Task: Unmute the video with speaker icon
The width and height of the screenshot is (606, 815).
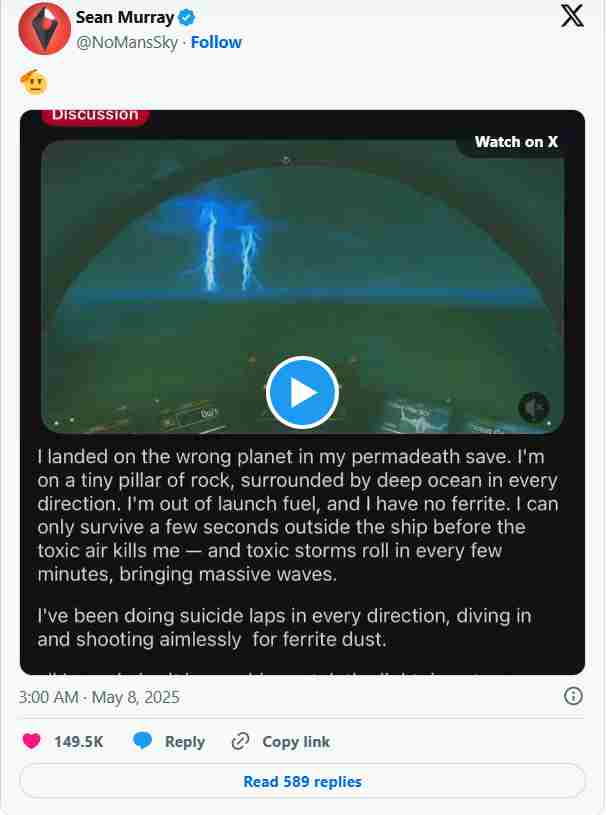Action: 534,408
